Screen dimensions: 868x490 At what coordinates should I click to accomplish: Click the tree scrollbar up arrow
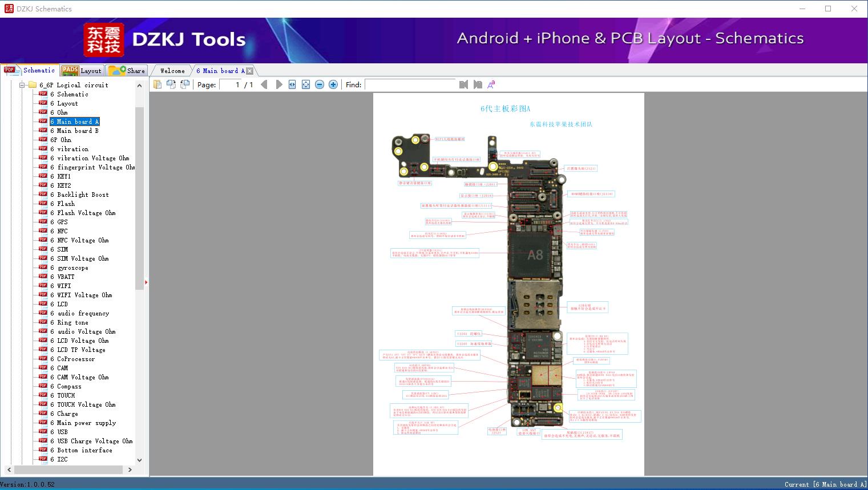pyautogui.click(x=140, y=86)
